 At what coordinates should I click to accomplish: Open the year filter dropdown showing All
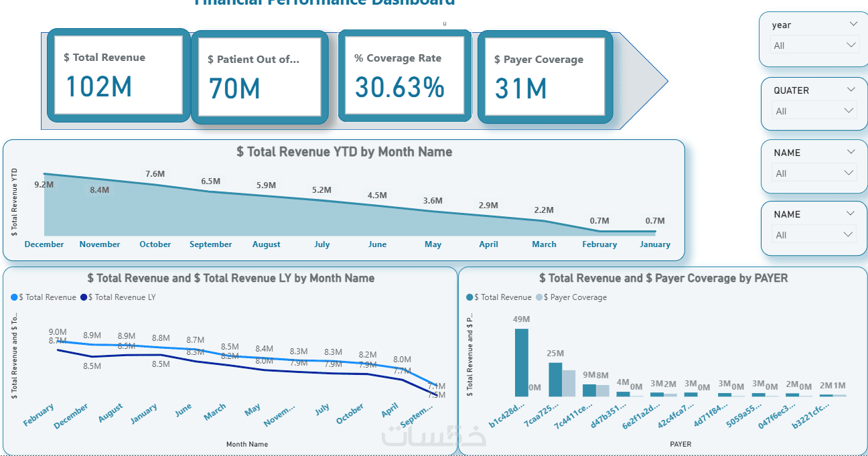pos(814,46)
